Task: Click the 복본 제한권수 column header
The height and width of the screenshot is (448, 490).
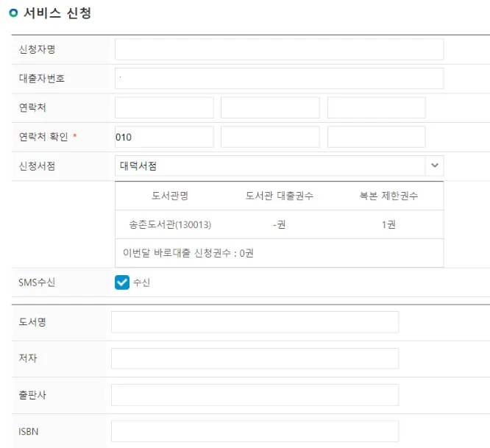Action: pos(388,196)
